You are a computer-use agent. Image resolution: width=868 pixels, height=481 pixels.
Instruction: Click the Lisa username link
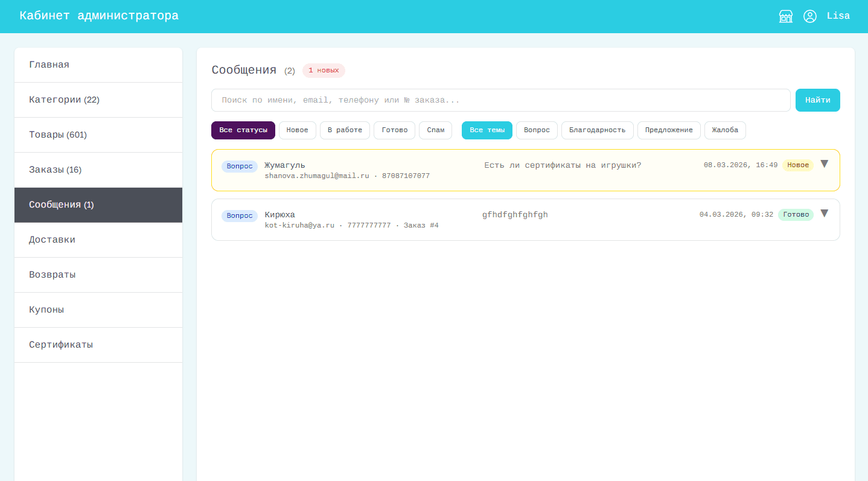(838, 16)
